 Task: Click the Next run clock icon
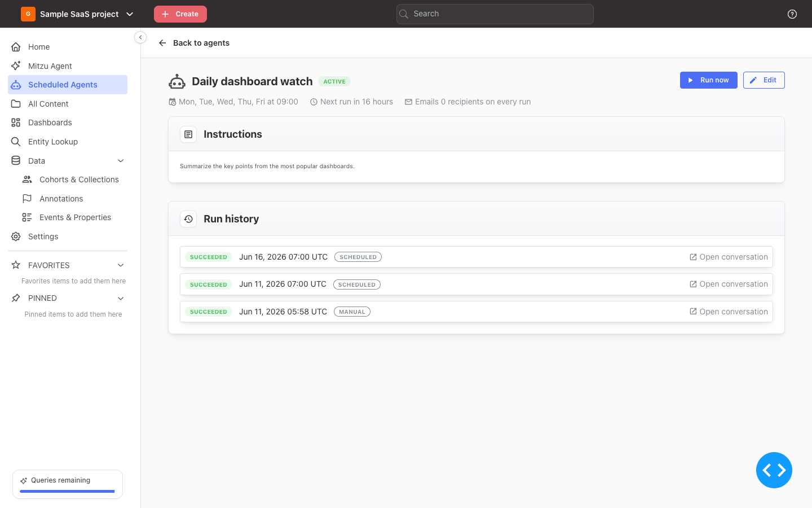coord(314,102)
